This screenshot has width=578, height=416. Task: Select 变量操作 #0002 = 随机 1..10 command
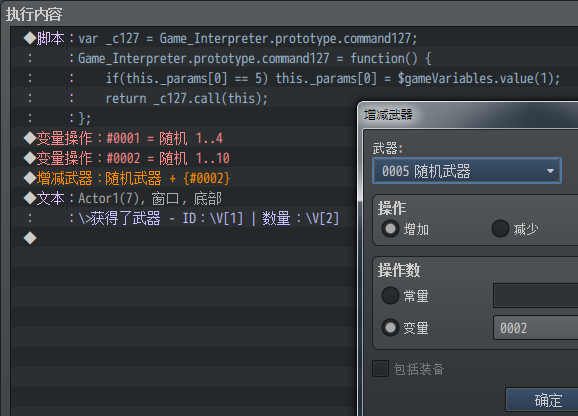(184, 158)
